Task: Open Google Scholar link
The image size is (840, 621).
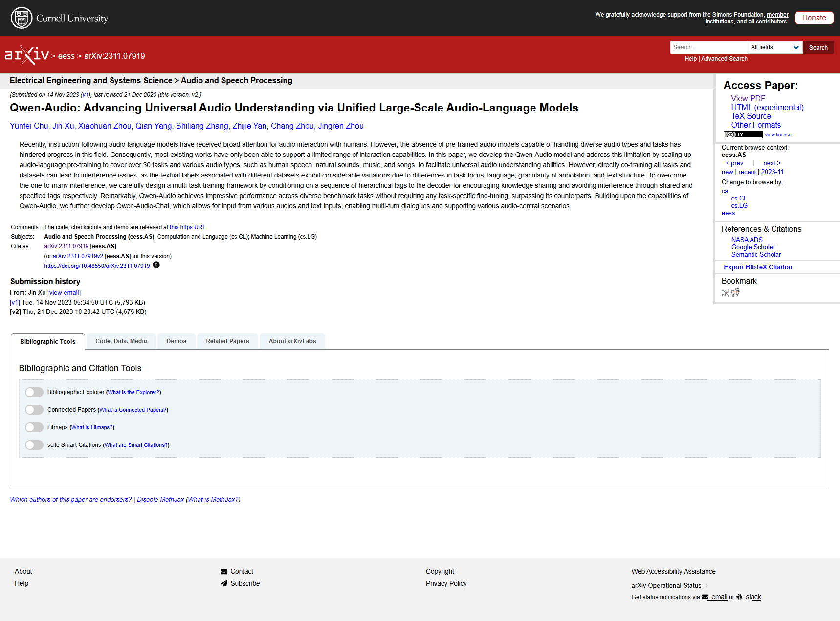Action: [753, 247]
